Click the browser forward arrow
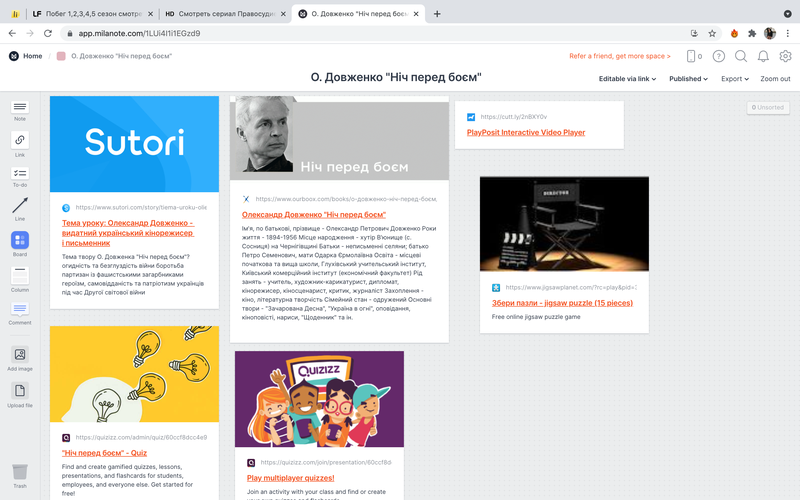 point(30,33)
